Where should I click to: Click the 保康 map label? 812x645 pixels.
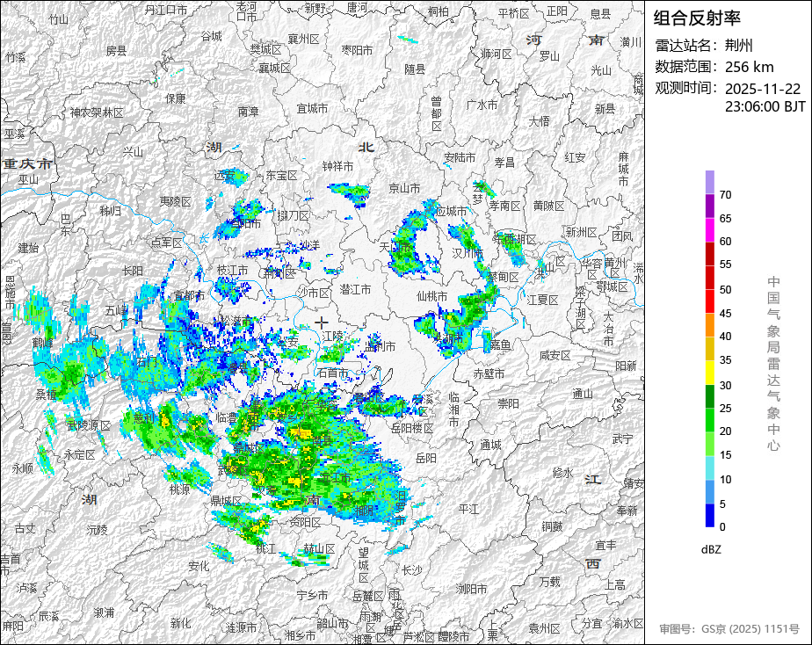[176, 98]
